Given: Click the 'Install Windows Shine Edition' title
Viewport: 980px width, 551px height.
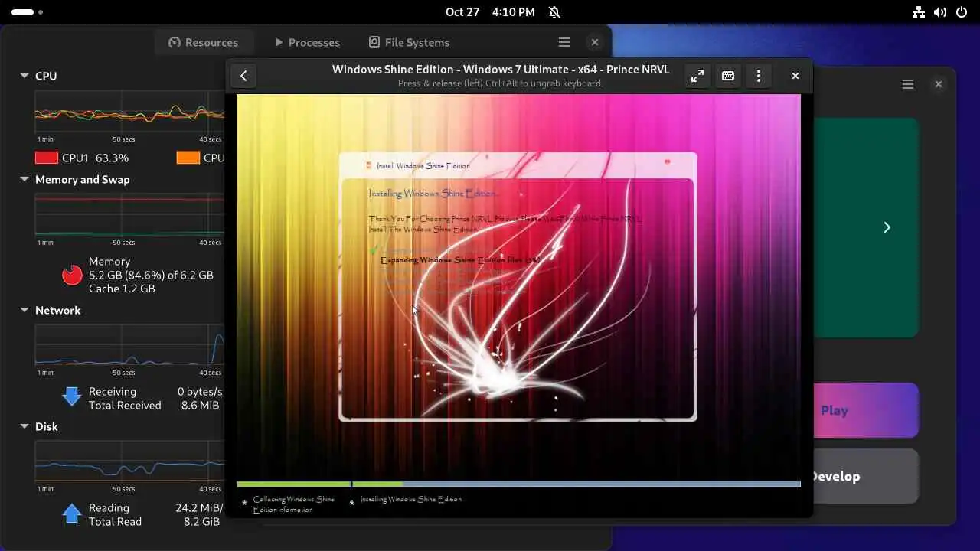Looking at the screenshot, I should [x=423, y=165].
